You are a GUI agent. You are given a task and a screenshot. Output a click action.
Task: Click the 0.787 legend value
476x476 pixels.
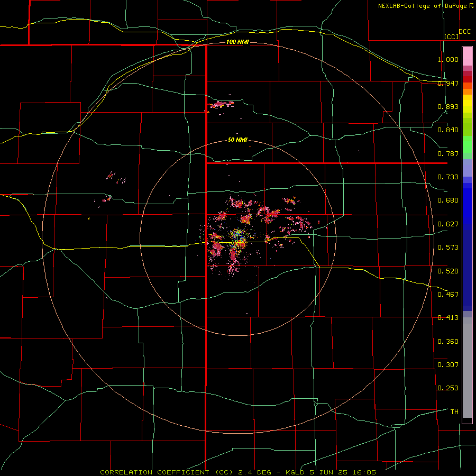click(448, 153)
